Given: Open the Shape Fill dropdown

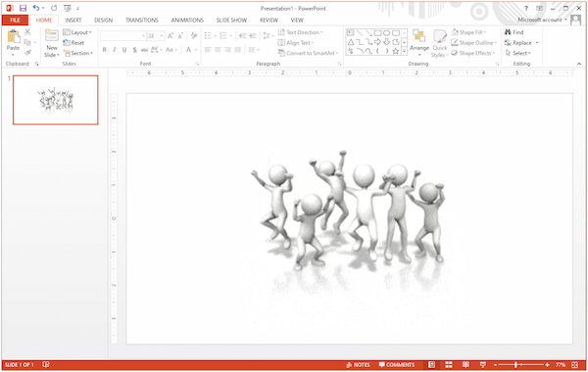Looking at the screenshot, I should [468, 32].
